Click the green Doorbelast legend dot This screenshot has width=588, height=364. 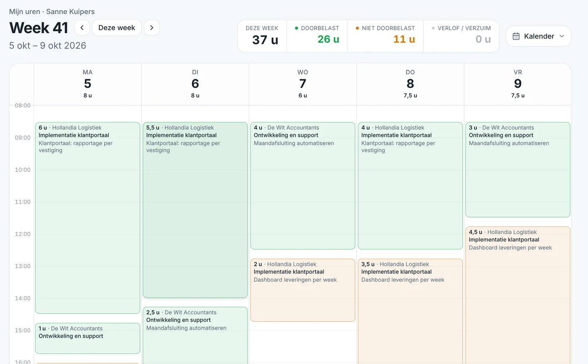[297, 28]
